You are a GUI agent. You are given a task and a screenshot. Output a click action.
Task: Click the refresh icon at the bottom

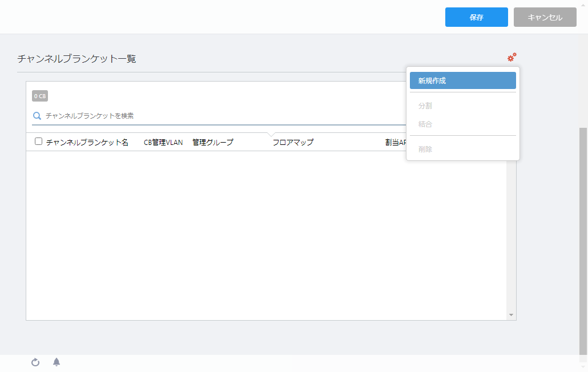(35, 362)
